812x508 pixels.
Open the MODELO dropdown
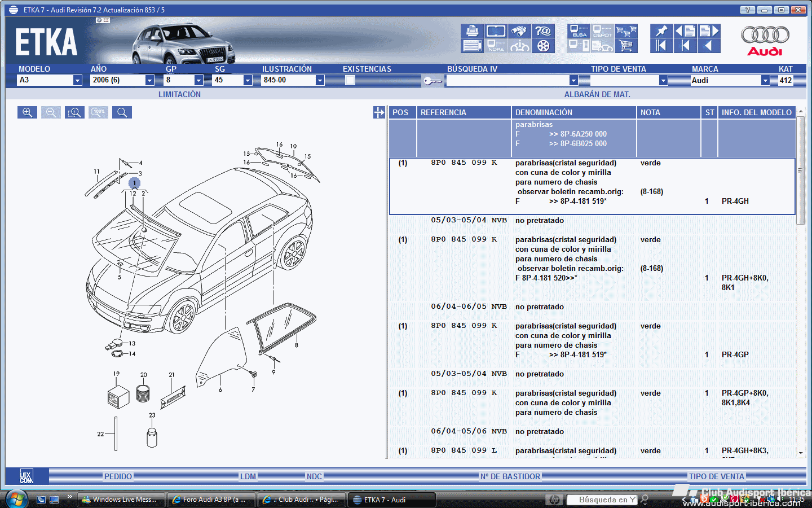point(77,80)
